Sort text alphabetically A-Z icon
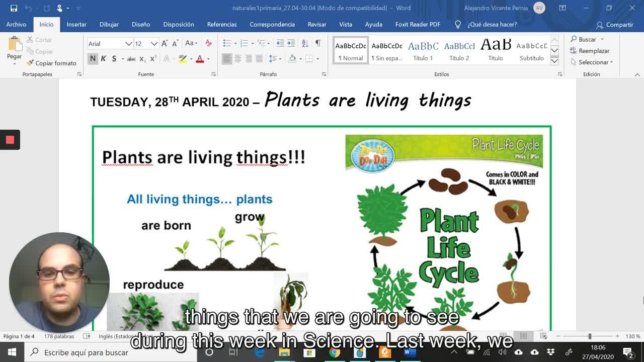The height and width of the screenshot is (362, 644). [x=305, y=44]
